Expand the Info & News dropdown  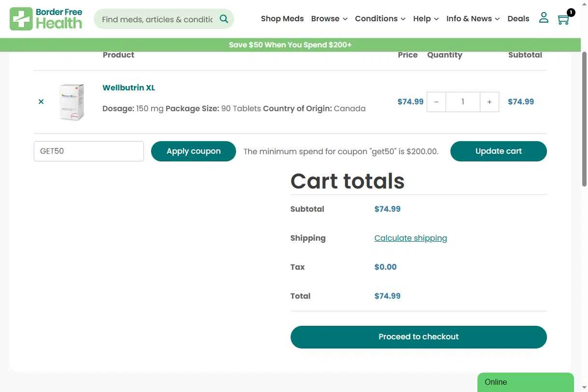[x=473, y=19]
